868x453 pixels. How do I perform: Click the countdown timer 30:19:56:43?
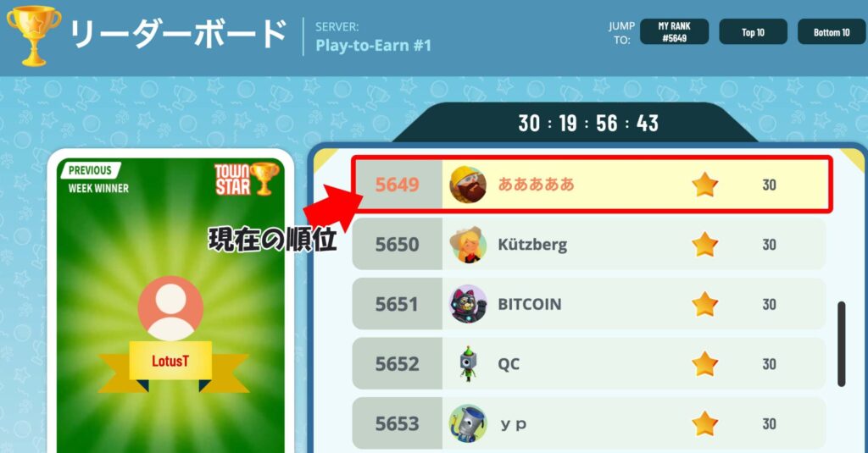coord(588,124)
